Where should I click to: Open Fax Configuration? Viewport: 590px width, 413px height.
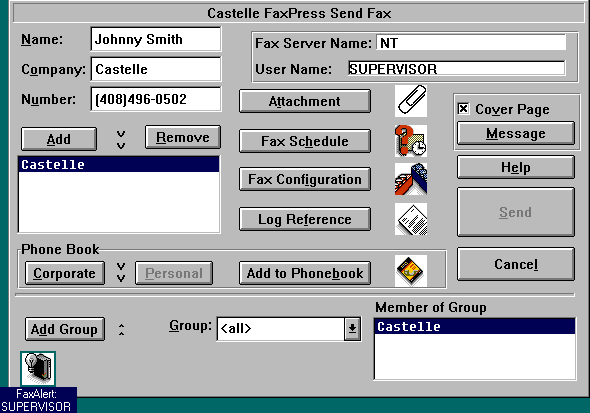pyautogui.click(x=305, y=179)
